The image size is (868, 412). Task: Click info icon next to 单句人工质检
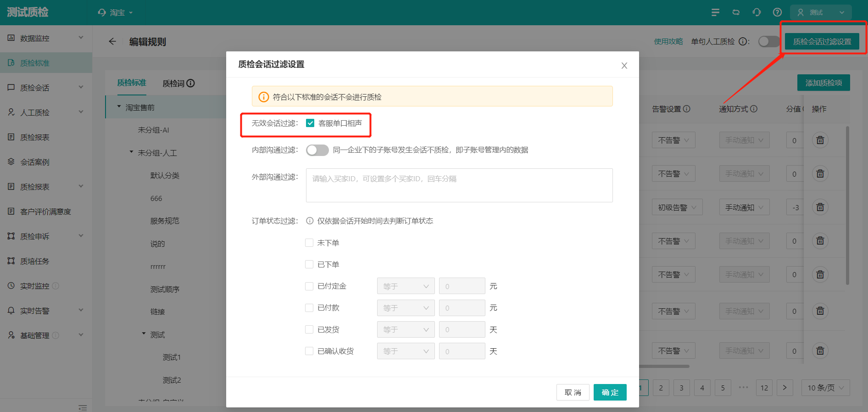pyautogui.click(x=743, y=42)
